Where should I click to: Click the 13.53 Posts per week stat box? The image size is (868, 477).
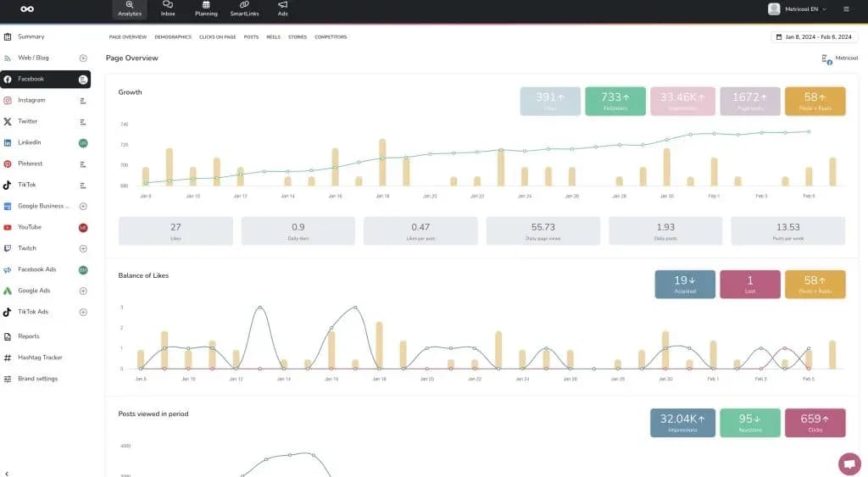[787, 230]
